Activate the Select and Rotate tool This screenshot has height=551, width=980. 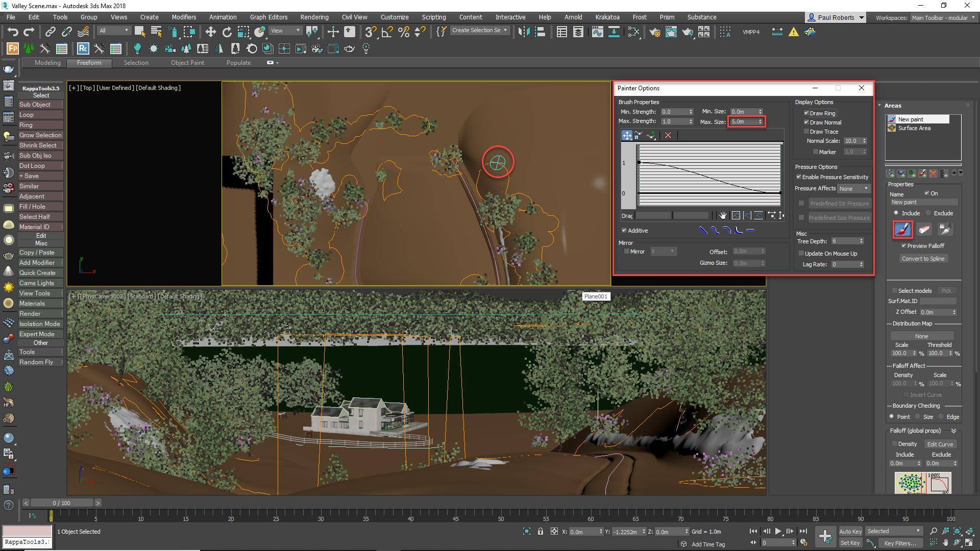[x=226, y=32]
